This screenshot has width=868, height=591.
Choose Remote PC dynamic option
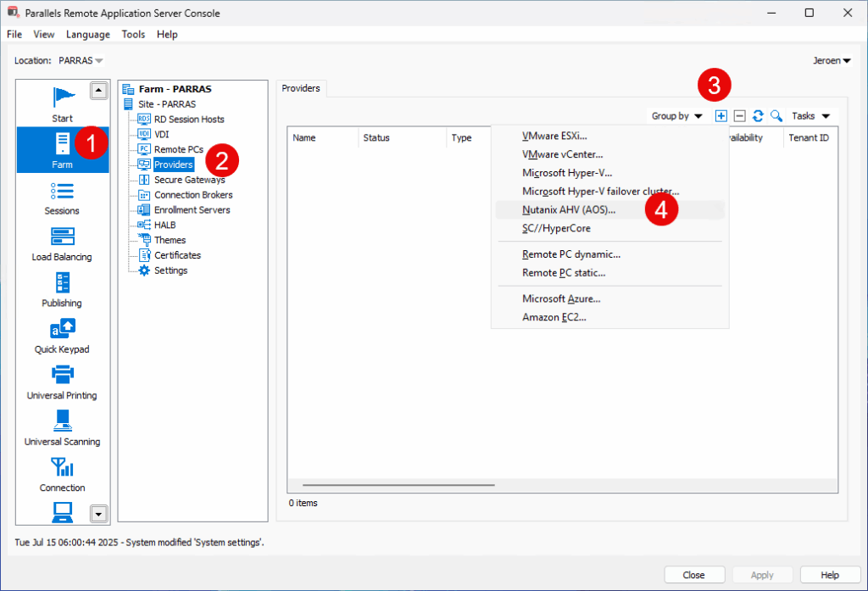610,254
